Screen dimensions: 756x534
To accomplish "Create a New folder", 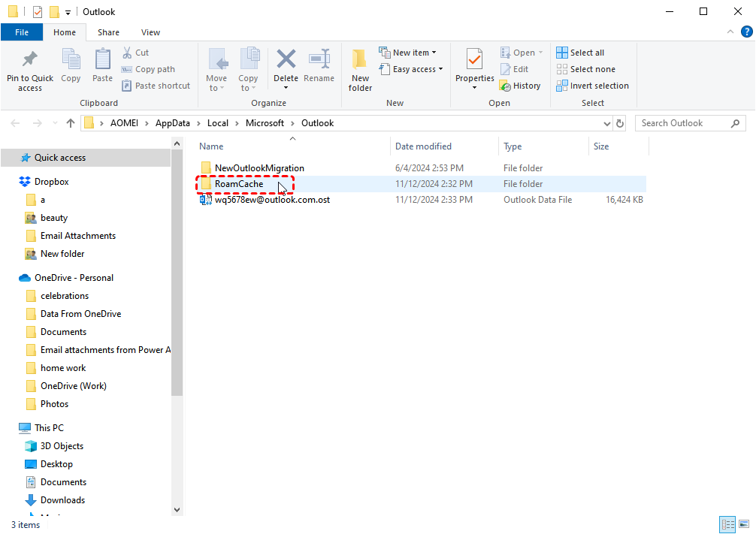I will point(360,70).
